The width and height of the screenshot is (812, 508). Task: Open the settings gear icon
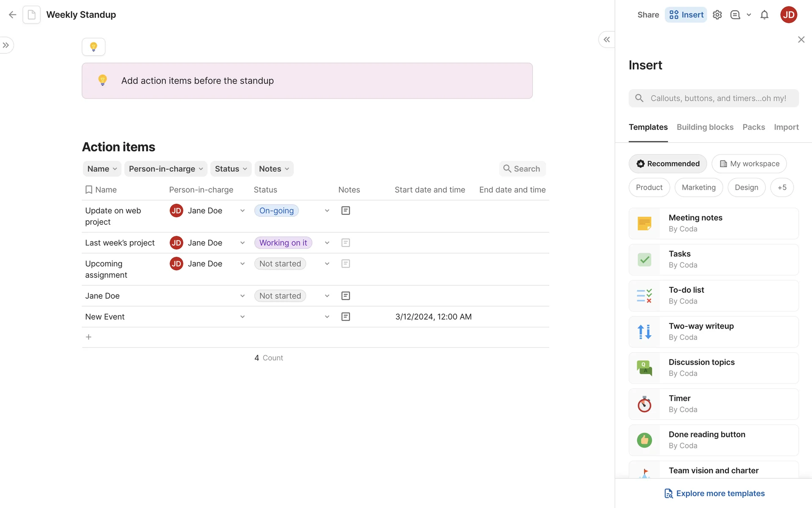(x=717, y=15)
